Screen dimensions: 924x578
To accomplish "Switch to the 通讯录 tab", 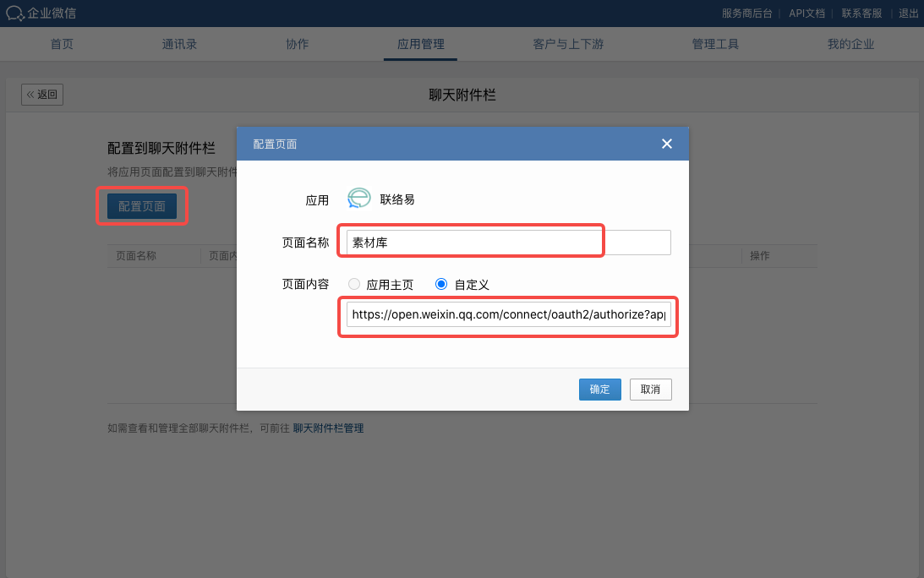I will pos(179,44).
